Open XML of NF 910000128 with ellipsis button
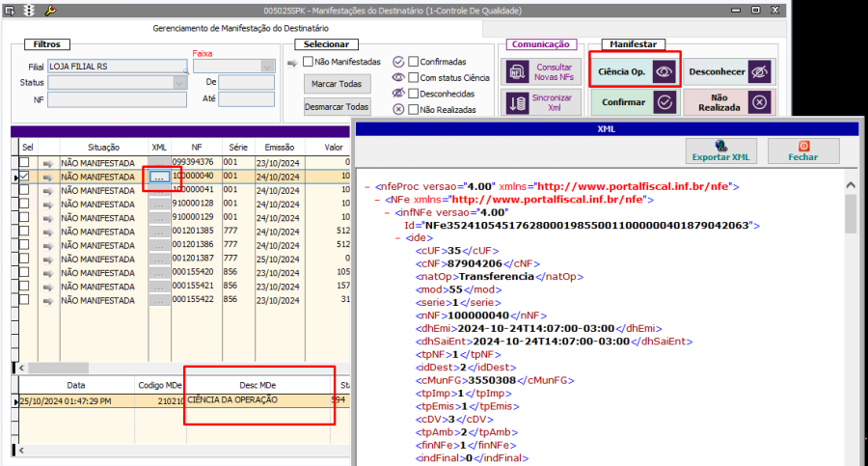Viewport: 868px width, 466px height. pos(159,205)
